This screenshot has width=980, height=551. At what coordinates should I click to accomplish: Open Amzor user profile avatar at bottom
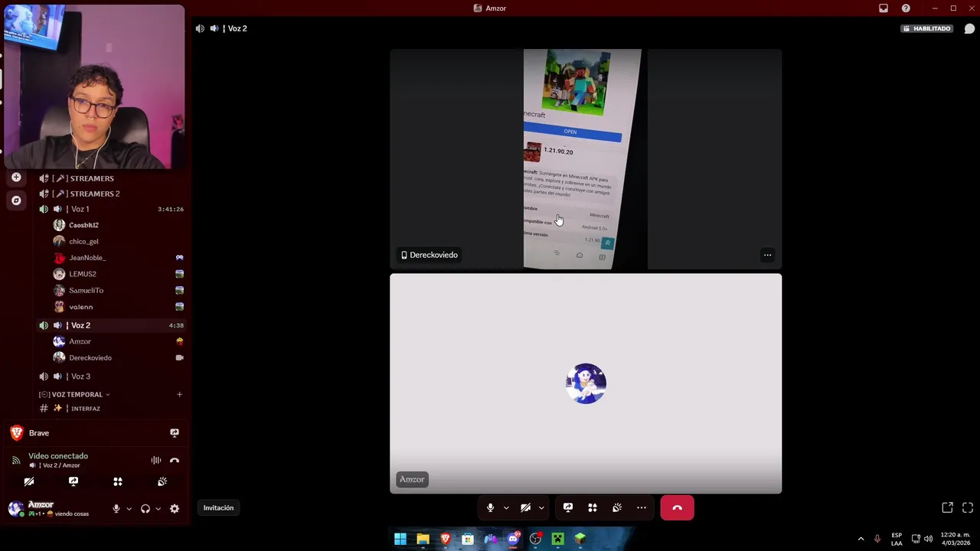pyautogui.click(x=15, y=508)
